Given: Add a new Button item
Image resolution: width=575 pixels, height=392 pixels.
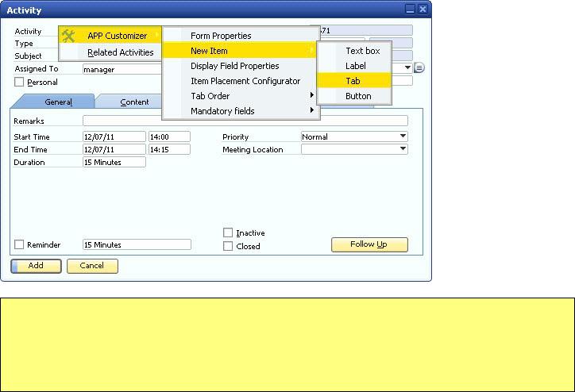Looking at the screenshot, I should click(x=354, y=95).
